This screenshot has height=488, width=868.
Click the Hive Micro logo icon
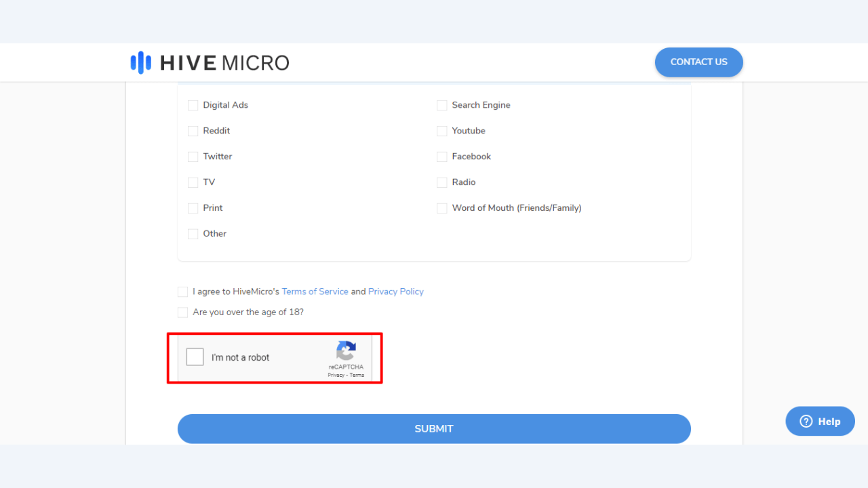click(x=140, y=62)
